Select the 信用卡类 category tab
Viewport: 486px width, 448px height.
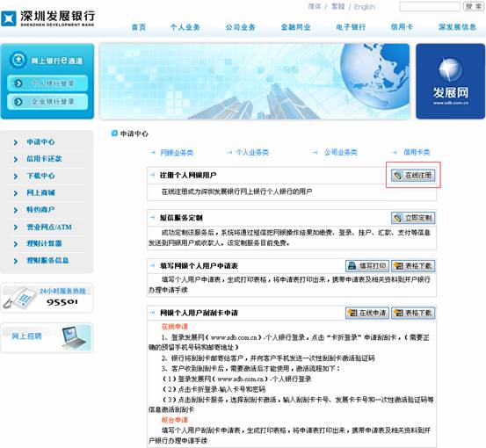pyautogui.click(x=417, y=152)
